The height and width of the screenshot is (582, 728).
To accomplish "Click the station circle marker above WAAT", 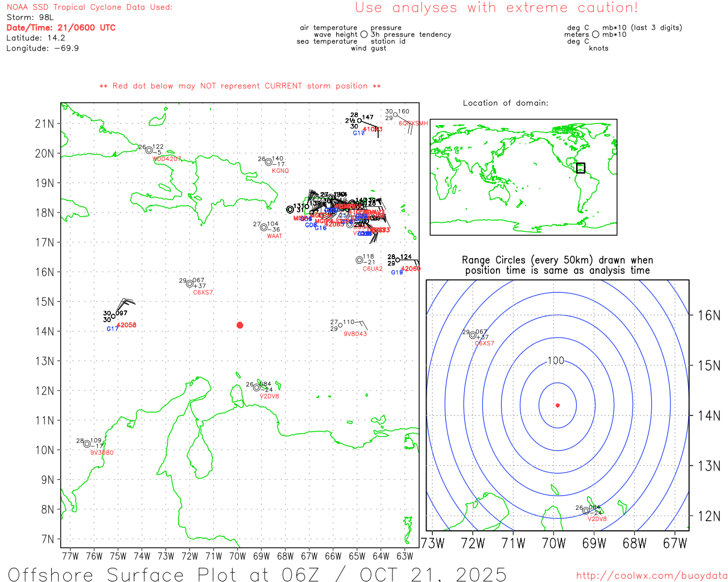I will (x=264, y=227).
